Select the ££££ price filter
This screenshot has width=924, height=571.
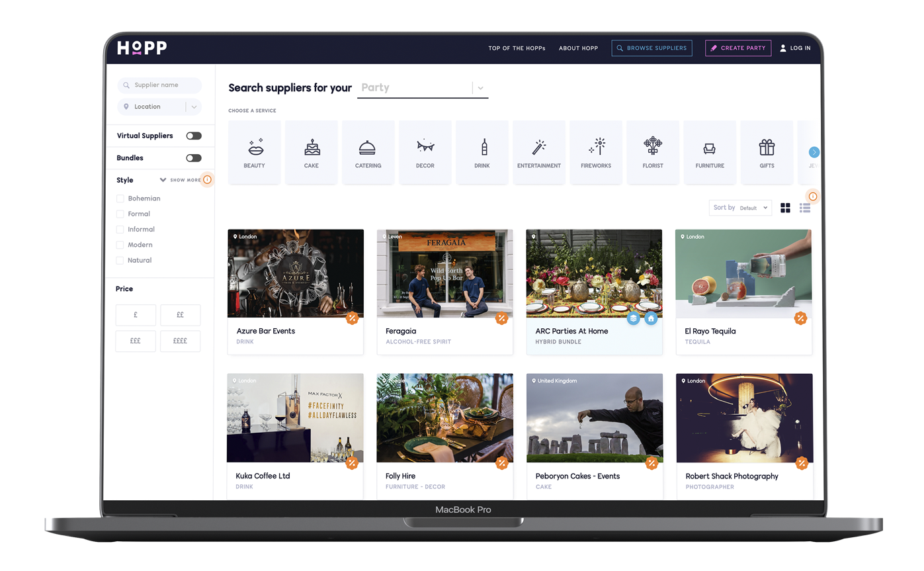(180, 341)
